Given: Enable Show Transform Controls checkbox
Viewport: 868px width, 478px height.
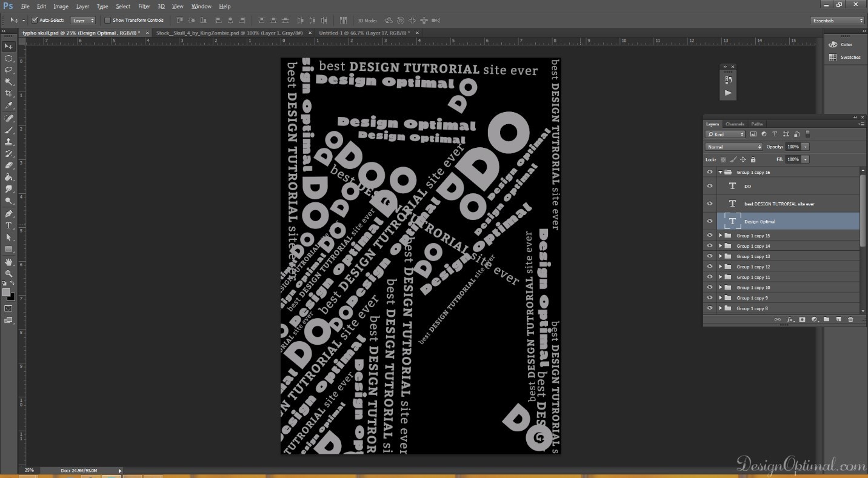Looking at the screenshot, I should 107,20.
